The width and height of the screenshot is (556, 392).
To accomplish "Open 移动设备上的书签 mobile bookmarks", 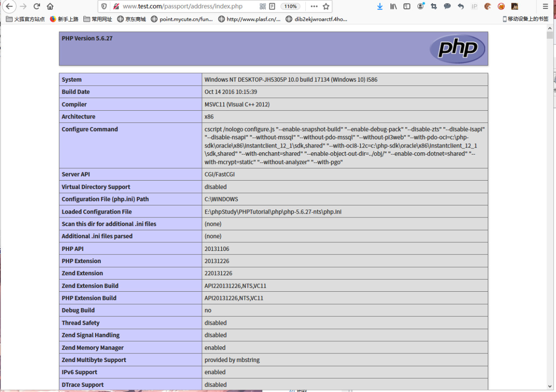I will click(x=526, y=19).
